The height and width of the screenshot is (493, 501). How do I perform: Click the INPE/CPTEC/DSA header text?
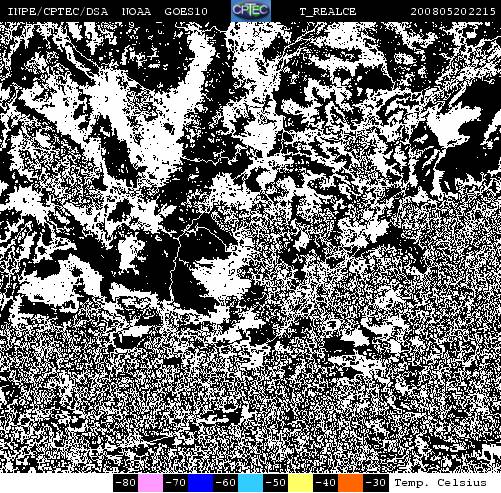[58, 12]
